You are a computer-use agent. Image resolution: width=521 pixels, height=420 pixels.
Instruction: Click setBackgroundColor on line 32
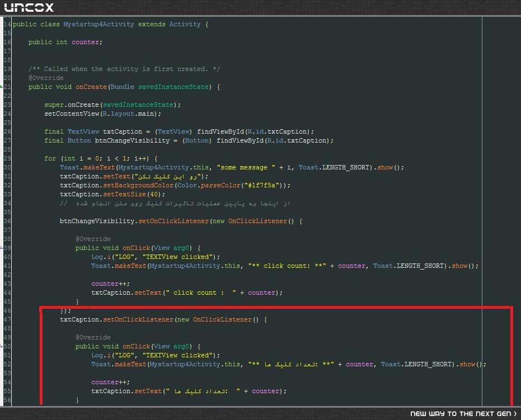138,185
